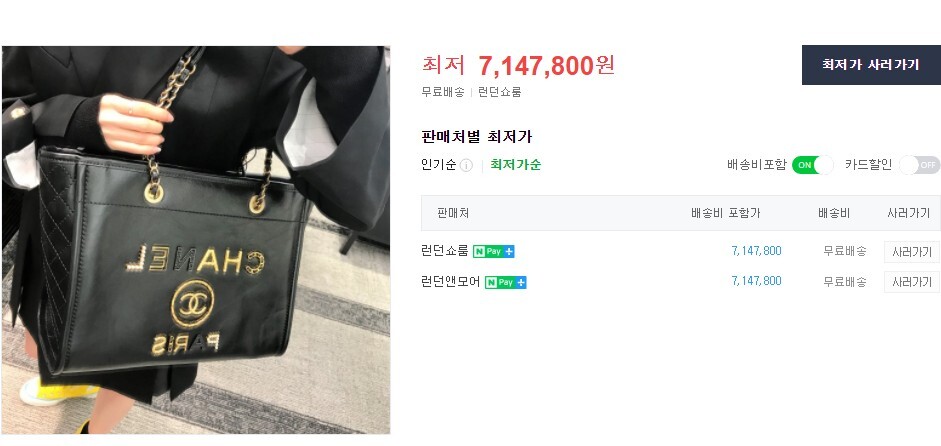
Task: Open the 런던쇼룸 seller link
Action: click(445, 252)
